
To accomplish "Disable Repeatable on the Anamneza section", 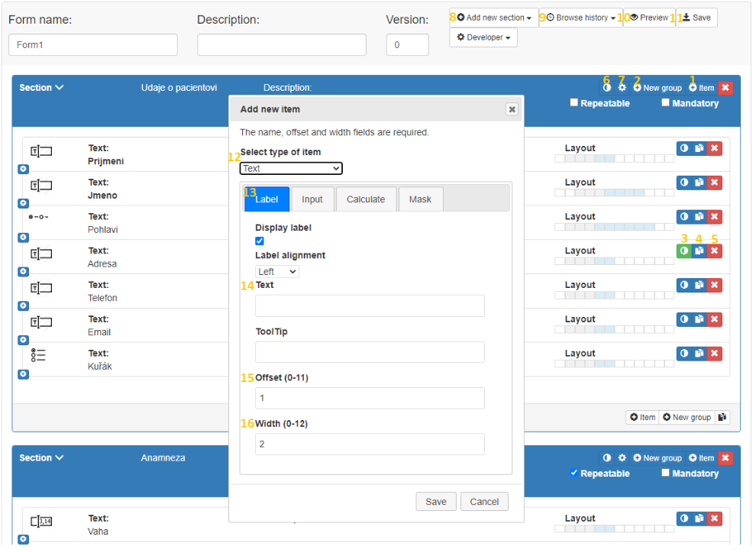I will click(573, 473).
